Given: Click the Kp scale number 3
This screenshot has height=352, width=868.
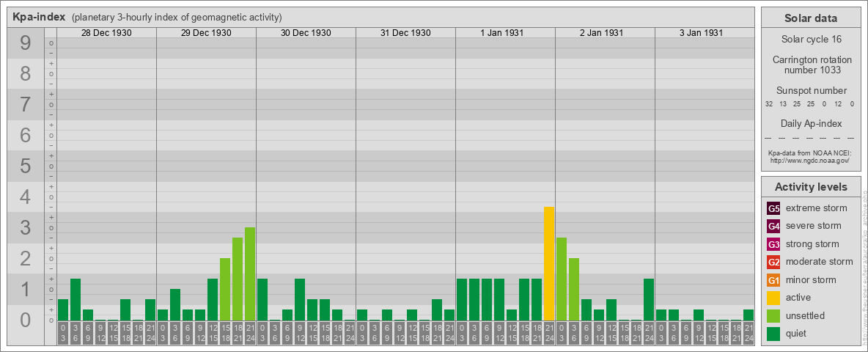Looking at the screenshot, I should 26,227.
